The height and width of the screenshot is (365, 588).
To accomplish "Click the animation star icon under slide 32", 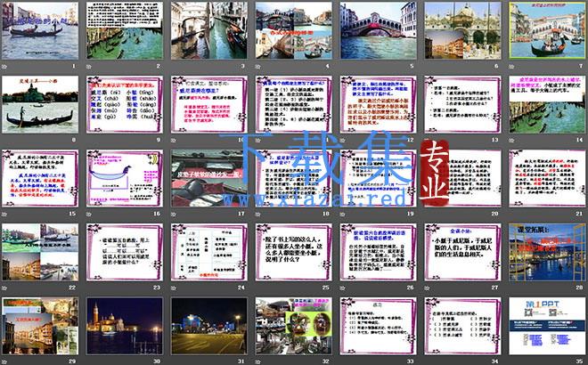I will click(258, 361).
